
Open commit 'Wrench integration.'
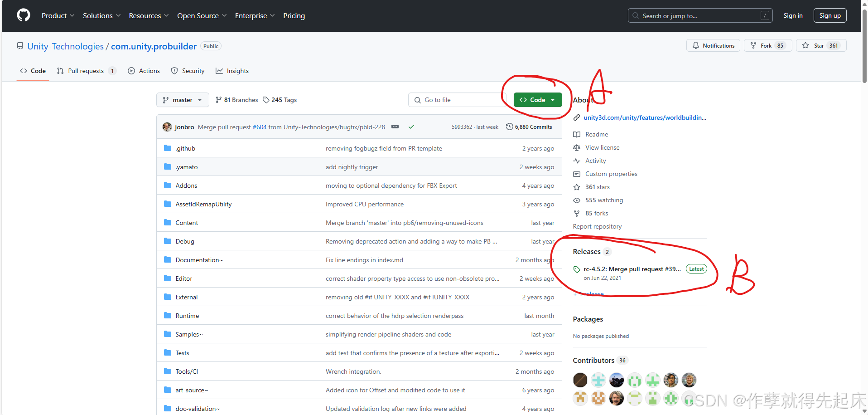click(x=353, y=371)
